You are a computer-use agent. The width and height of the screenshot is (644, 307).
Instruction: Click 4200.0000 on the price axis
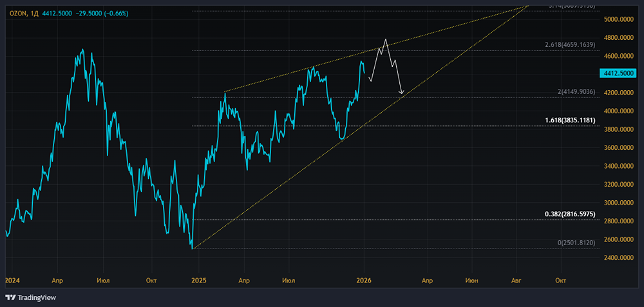tap(618, 93)
